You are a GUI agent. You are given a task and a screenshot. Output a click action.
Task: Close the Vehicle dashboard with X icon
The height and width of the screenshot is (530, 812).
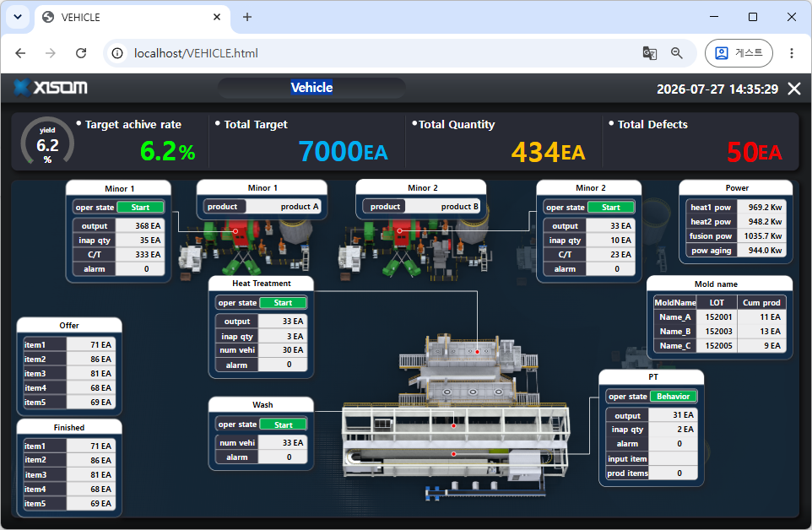pos(794,89)
